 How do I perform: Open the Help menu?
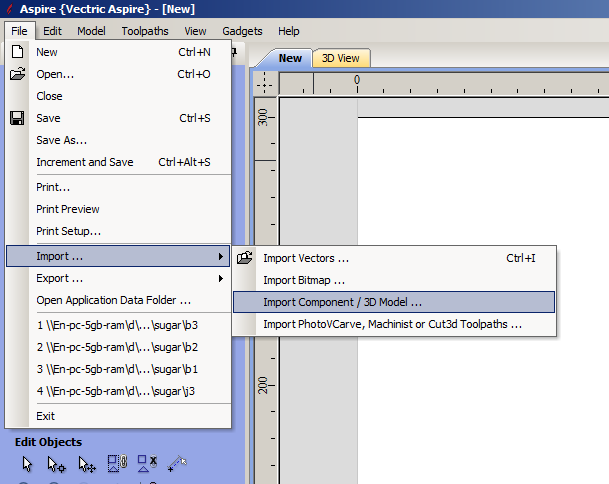click(x=289, y=31)
